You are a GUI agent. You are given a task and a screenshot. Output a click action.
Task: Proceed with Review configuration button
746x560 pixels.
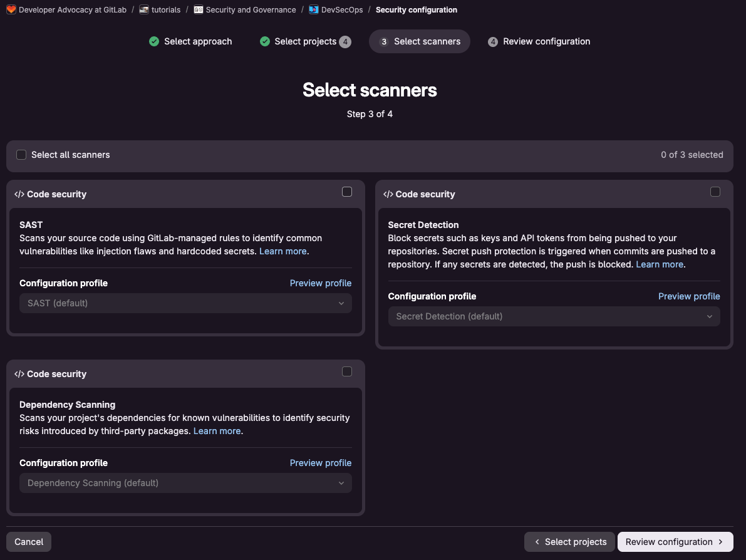[675, 542]
